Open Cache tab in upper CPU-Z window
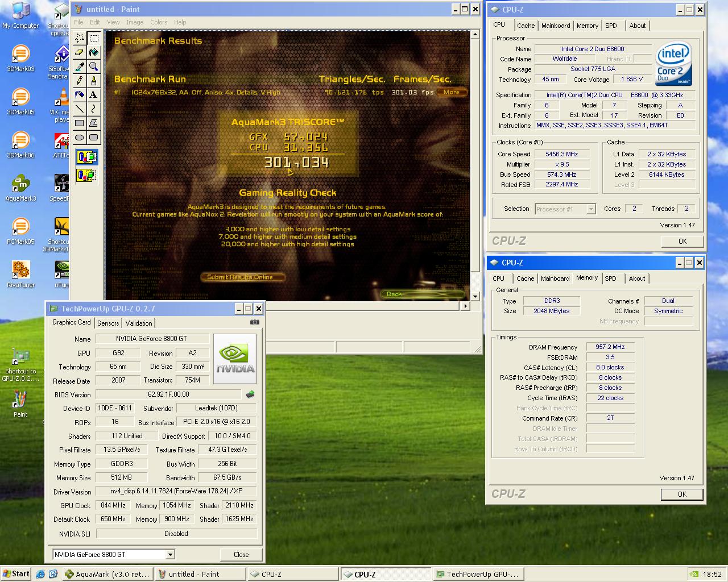The image size is (728, 582). coord(526,26)
